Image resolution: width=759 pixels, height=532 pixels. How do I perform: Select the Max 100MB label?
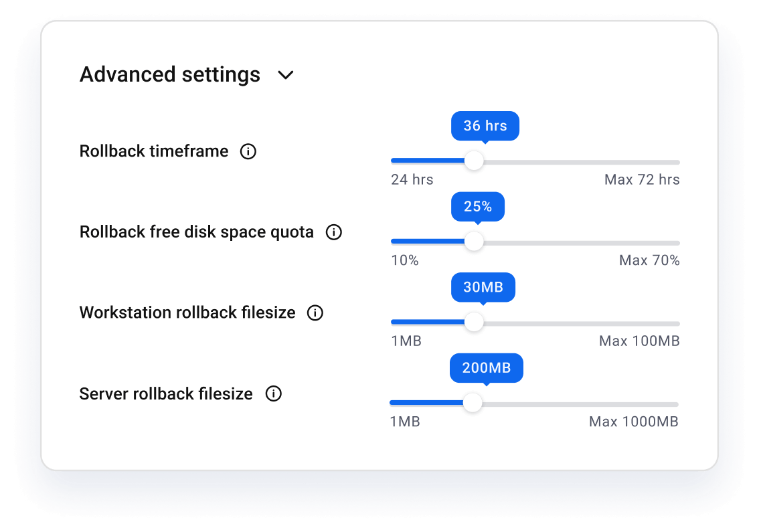click(x=639, y=341)
